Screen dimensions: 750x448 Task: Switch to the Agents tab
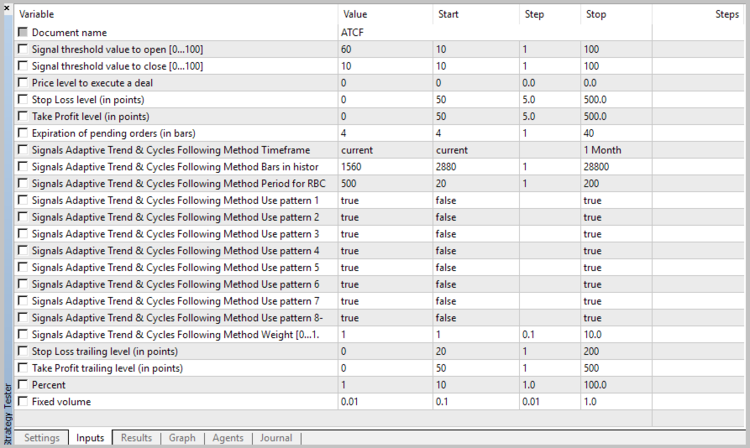pos(228,438)
